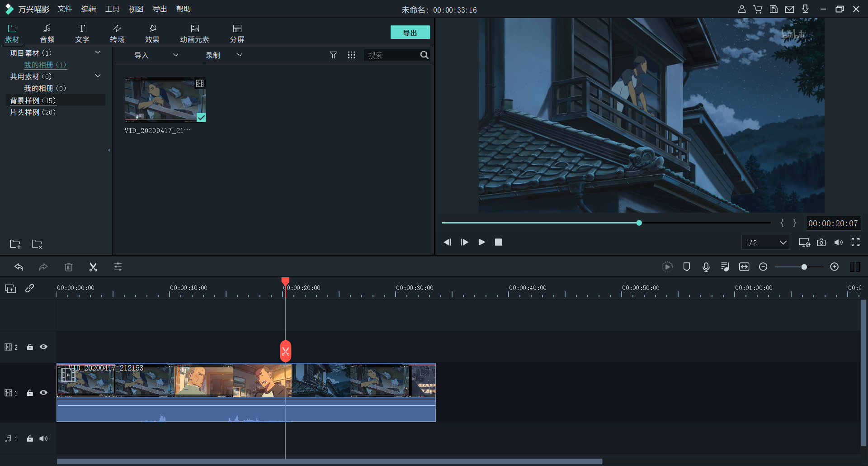Expand the 1/2 preview quality dropdown
The image size is (868, 466).
point(766,243)
